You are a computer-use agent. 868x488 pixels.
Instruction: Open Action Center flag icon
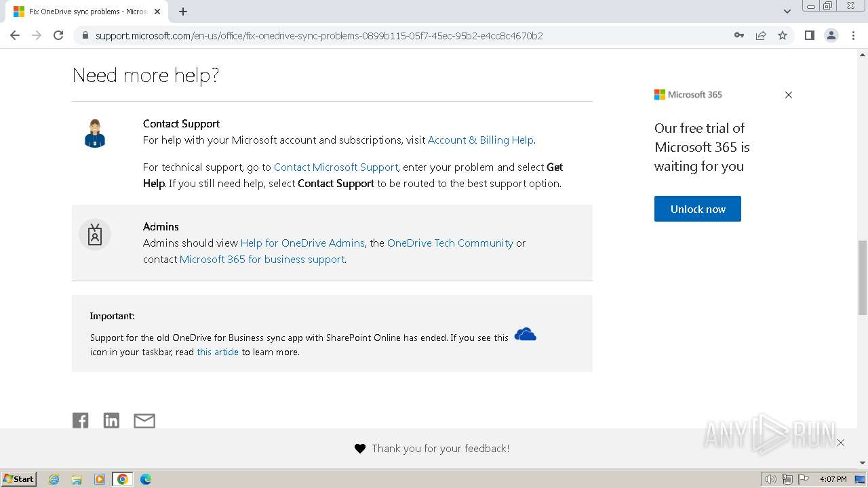point(804,479)
